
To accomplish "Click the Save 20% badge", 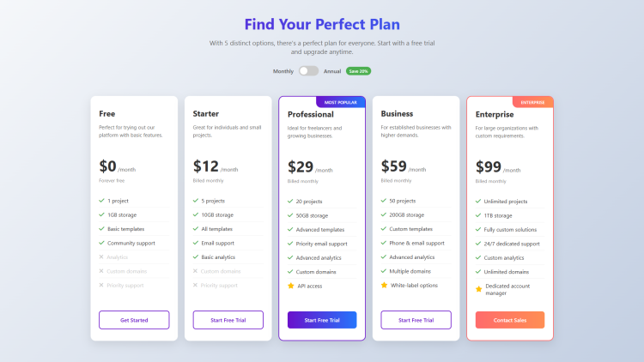I will (x=359, y=71).
